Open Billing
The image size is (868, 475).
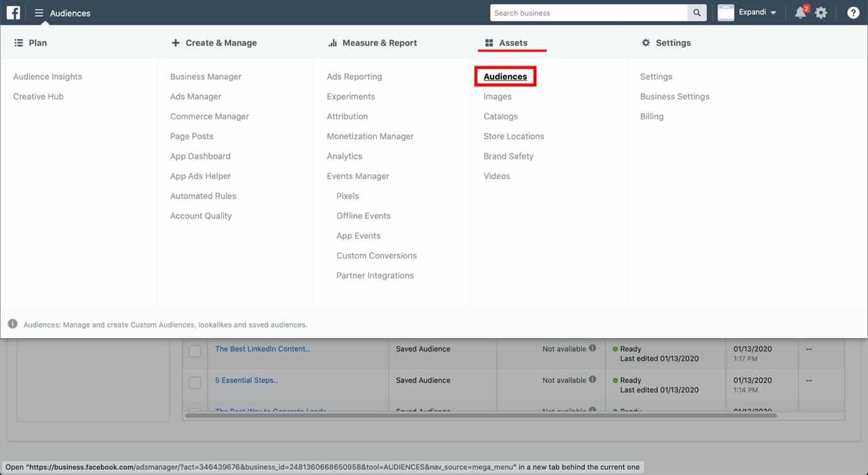coord(652,117)
